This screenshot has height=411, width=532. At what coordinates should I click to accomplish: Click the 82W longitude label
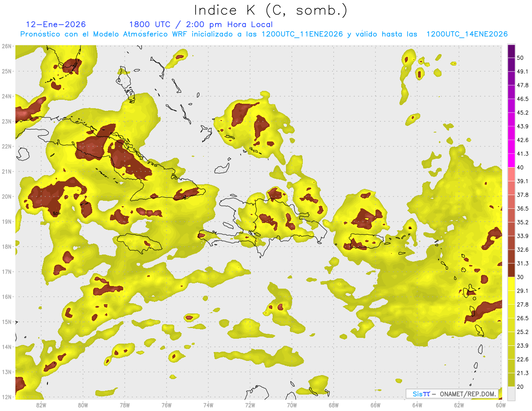(x=41, y=405)
